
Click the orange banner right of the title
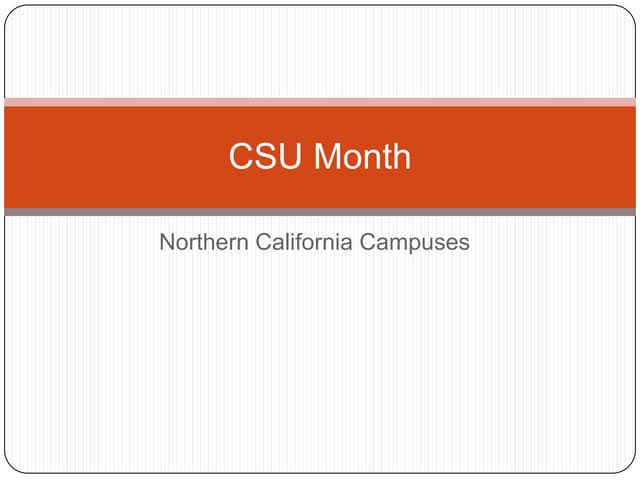click(x=530, y=157)
